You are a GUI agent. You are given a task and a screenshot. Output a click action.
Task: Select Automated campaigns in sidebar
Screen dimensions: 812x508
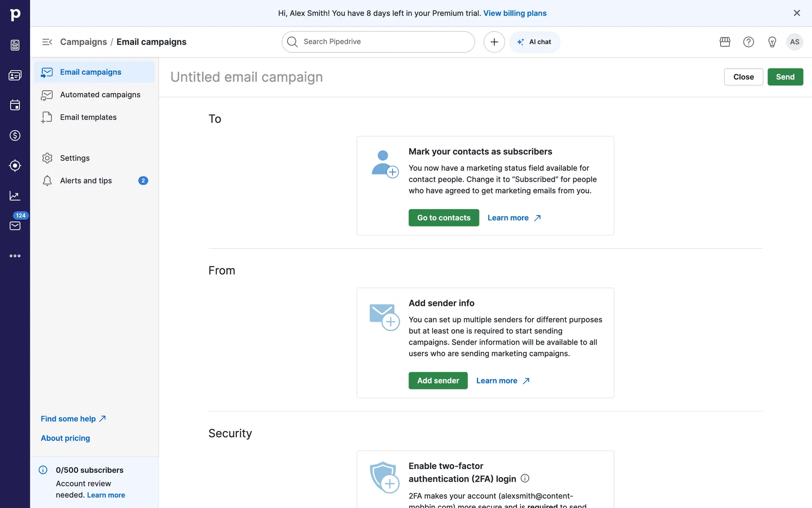[x=100, y=95]
